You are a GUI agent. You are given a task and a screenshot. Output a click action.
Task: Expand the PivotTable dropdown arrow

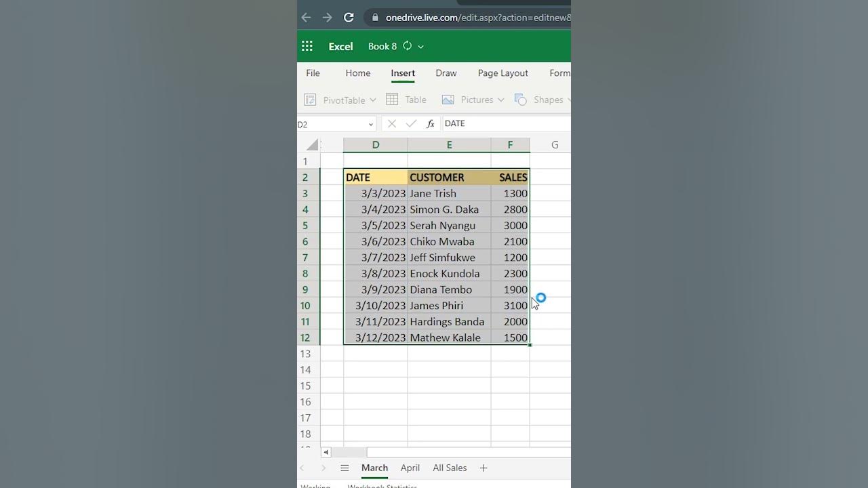373,100
